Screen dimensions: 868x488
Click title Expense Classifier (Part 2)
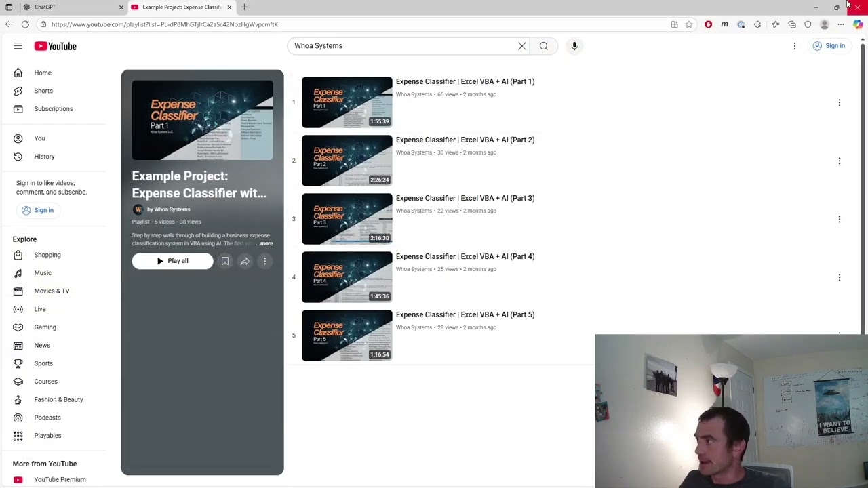click(465, 140)
